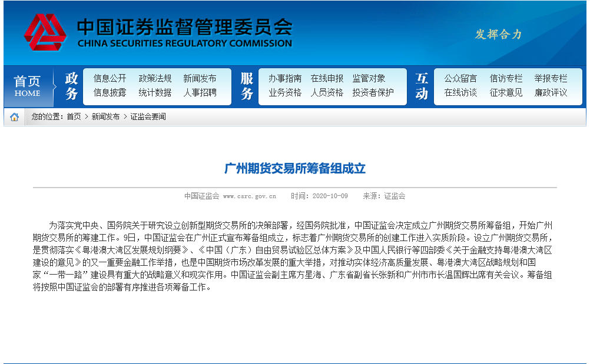
Task: Click the 互动 section heading
Action: coord(422,86)
